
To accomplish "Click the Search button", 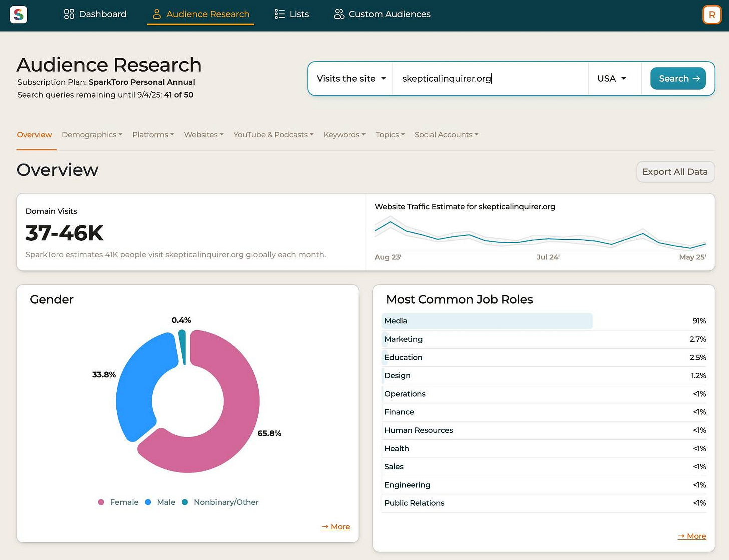I will click(x=678, y=78).
